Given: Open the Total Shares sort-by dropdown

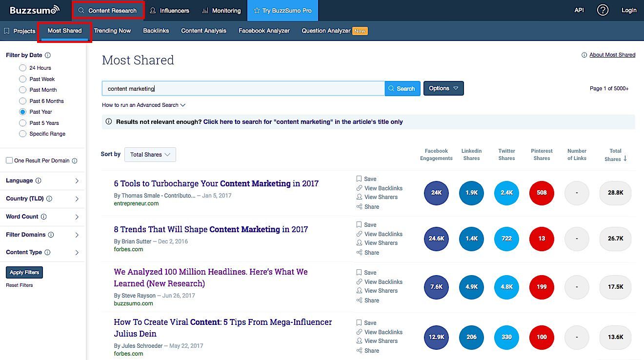Looking at the screenshot, I should point(150,155).
